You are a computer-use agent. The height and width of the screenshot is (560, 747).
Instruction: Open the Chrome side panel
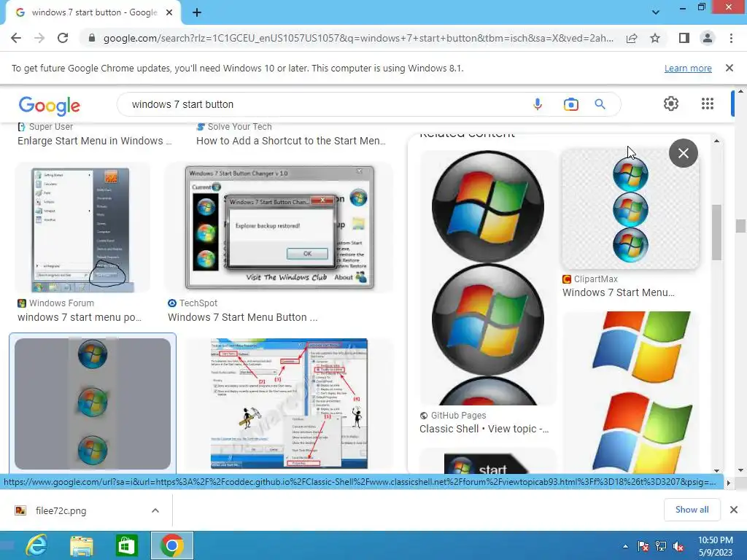click(684, 38)
